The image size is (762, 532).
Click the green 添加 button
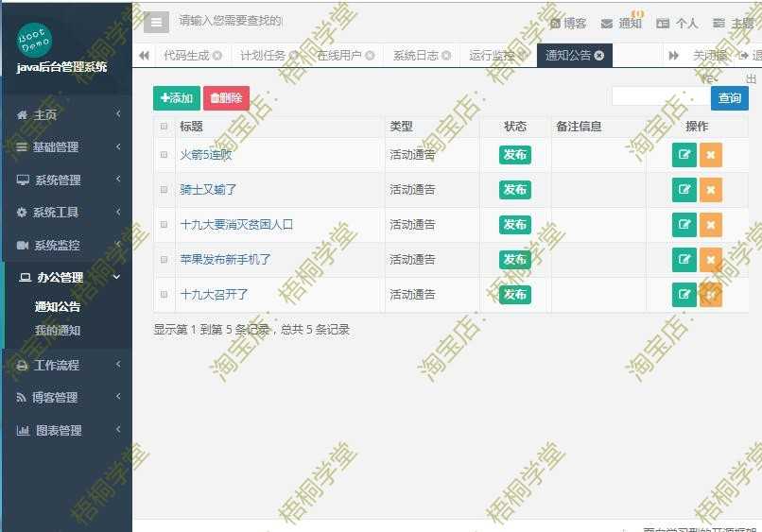click(177, 98)
